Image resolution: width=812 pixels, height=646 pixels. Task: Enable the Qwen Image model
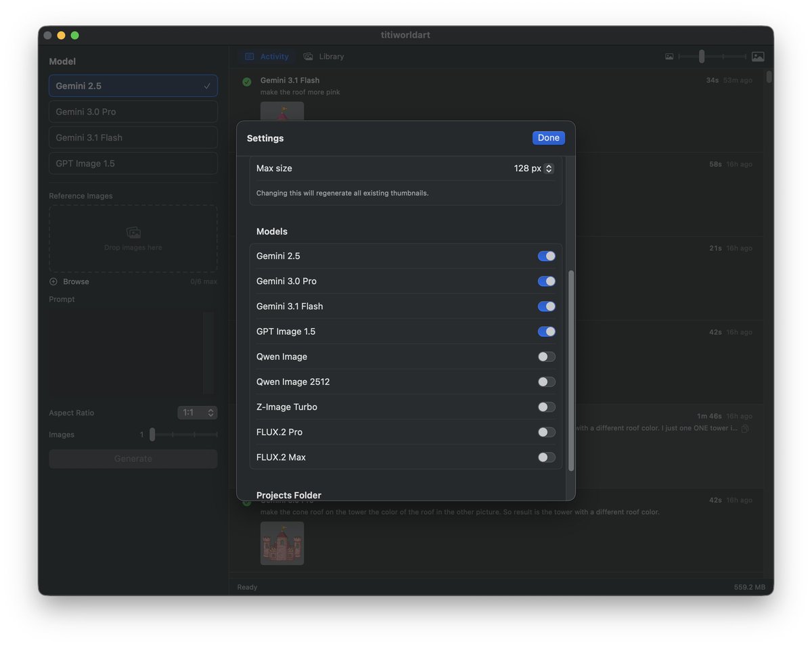[x=546, y=356]
